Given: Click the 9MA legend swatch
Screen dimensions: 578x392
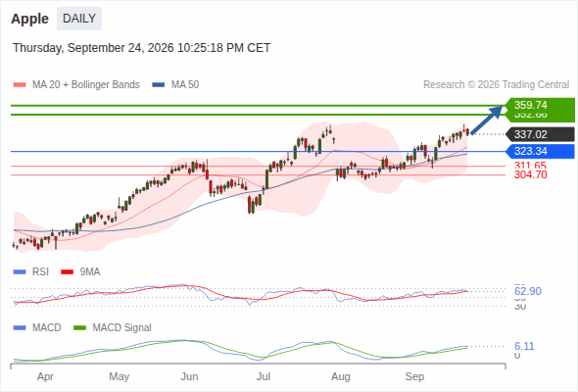Looking at the screenshot, I should [x=67, y=272].
